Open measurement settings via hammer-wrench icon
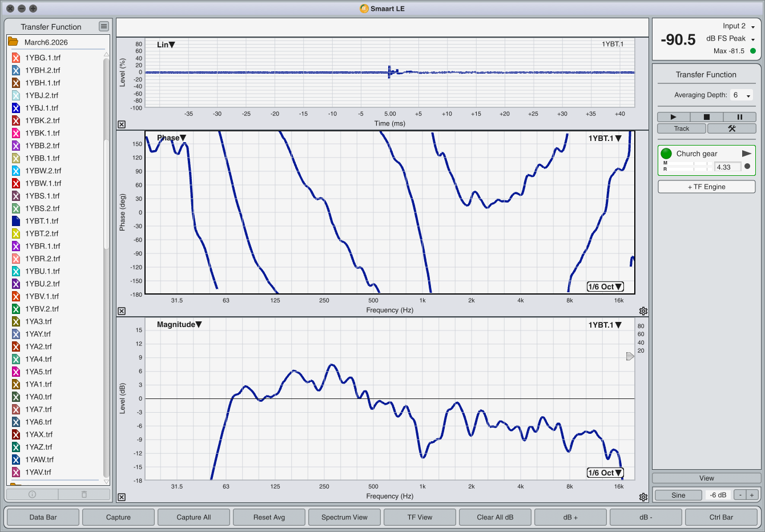The image size is (765, 532). coord(731,128)
